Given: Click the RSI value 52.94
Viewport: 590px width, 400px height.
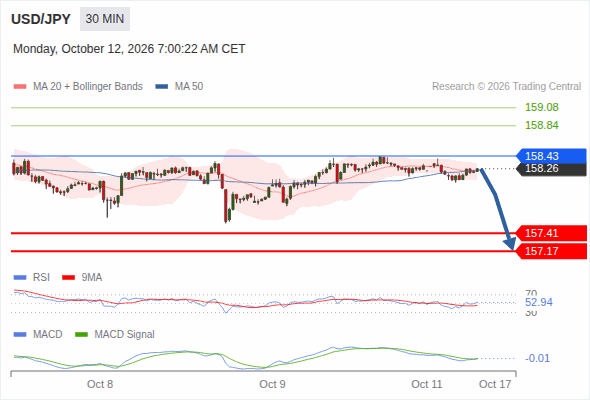Looking at the screenshot, I should tap(539, 303).
